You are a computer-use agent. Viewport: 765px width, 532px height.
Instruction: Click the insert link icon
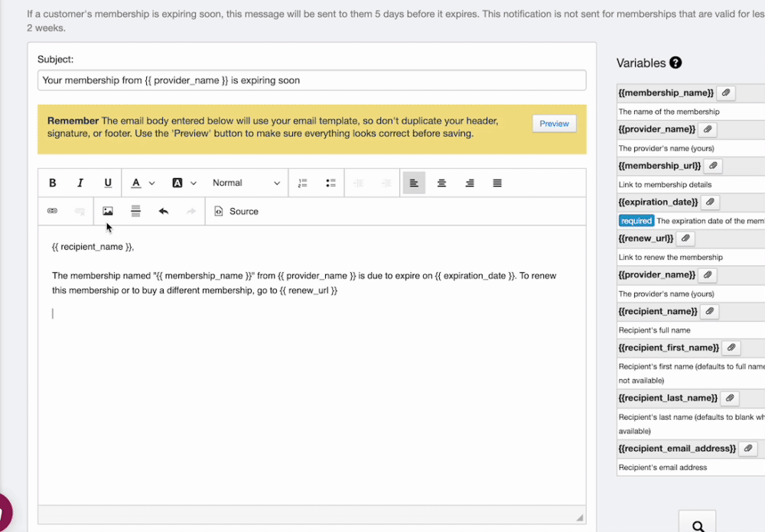[x=53, y=211]
